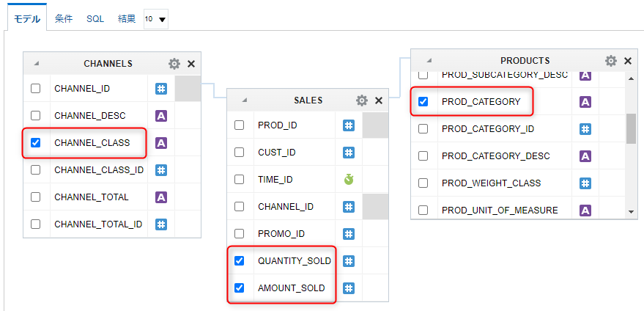The height and width of the screenshot is (311, 644).
Task: Collapse the CHANNELS table panel triangle
Action: coord(37,64)
